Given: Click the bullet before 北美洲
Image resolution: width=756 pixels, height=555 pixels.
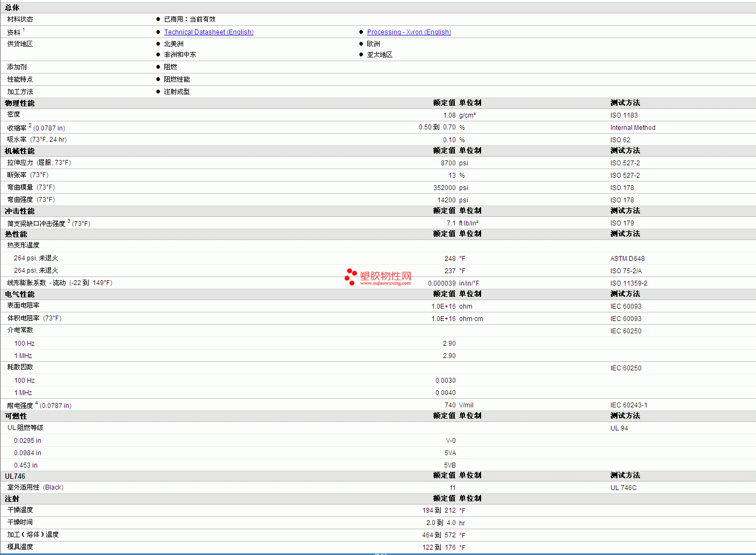Looking at the screenshot, I should [158, 44].
